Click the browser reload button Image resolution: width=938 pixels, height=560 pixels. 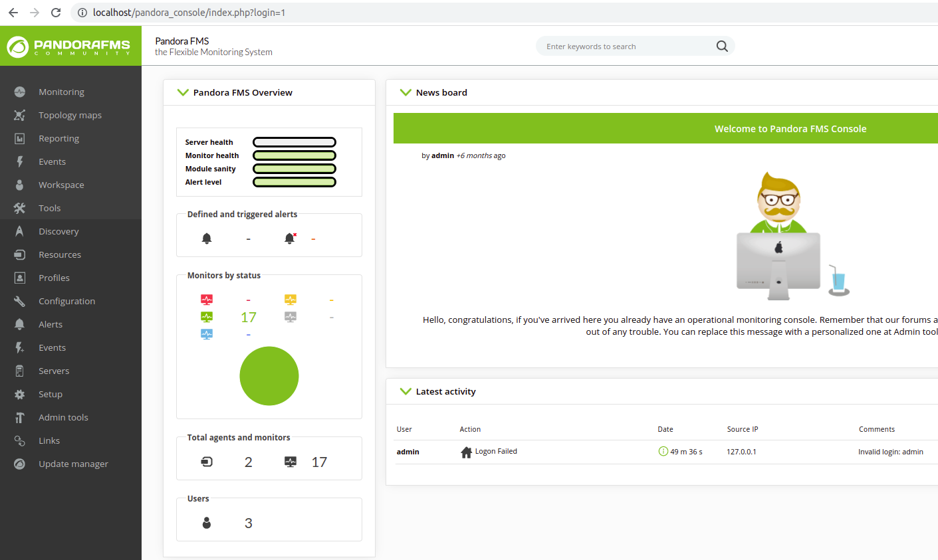tap(56, 13)
